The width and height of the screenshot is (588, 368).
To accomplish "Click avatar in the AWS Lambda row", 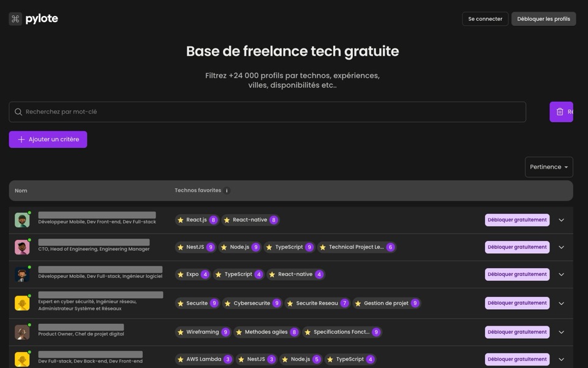I will tap(22, 359).
